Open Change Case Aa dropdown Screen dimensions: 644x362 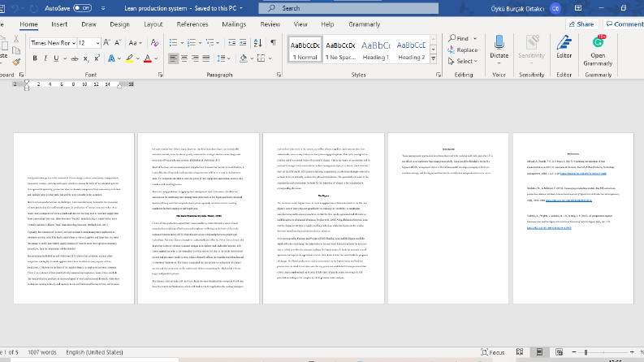[135, 43]
